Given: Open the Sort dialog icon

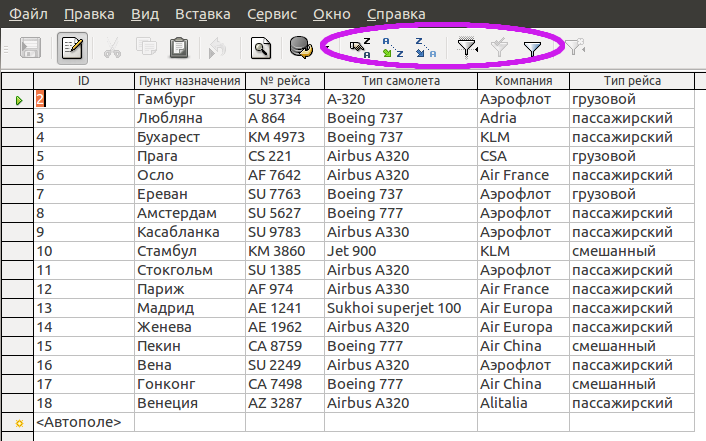Looking at the screenshot, I should coord(360,48).
